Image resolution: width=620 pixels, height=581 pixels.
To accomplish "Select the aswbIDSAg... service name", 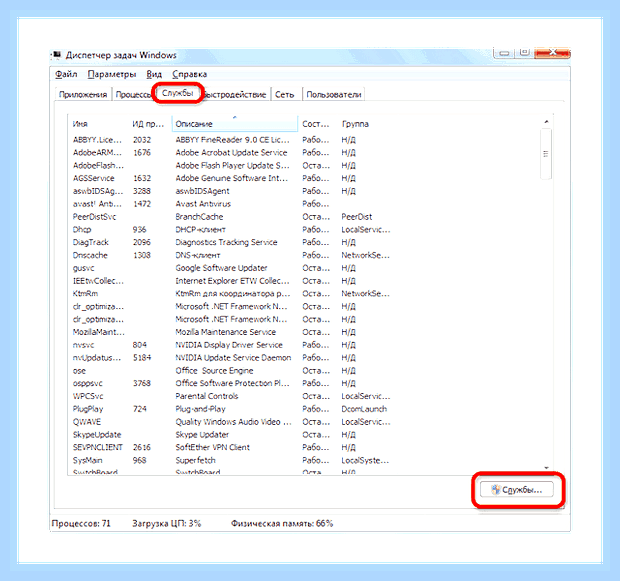I will pos(98,191).
